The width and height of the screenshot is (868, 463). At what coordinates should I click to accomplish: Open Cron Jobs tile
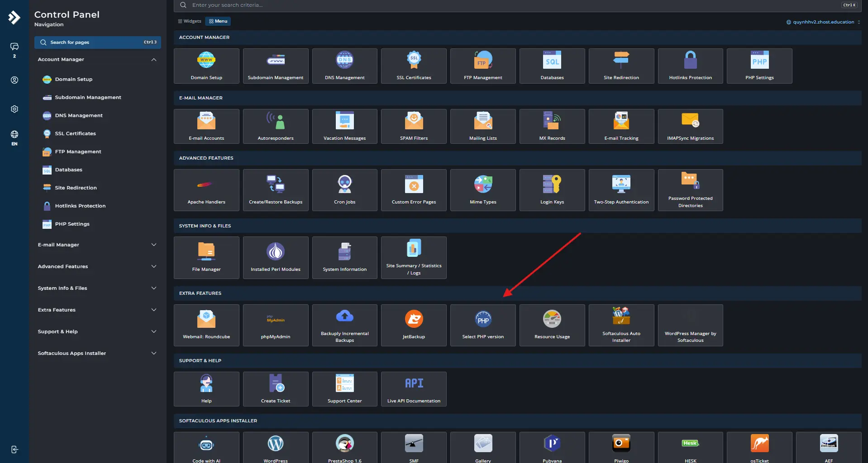point(345,190)
